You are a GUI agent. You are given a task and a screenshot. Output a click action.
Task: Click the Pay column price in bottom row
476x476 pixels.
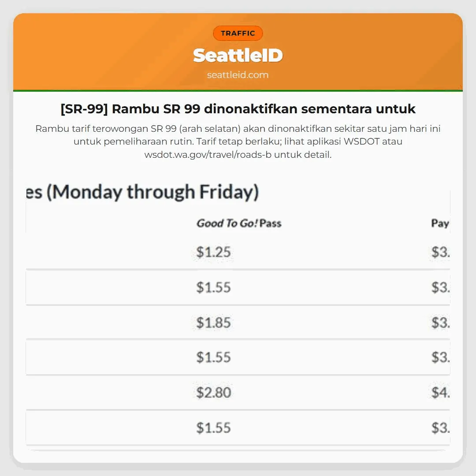coord(440,428)
